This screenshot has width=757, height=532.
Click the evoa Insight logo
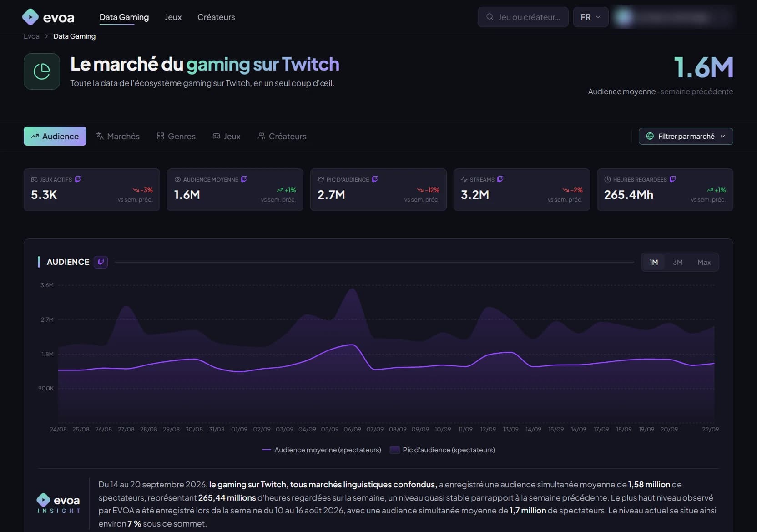(59, 503)
